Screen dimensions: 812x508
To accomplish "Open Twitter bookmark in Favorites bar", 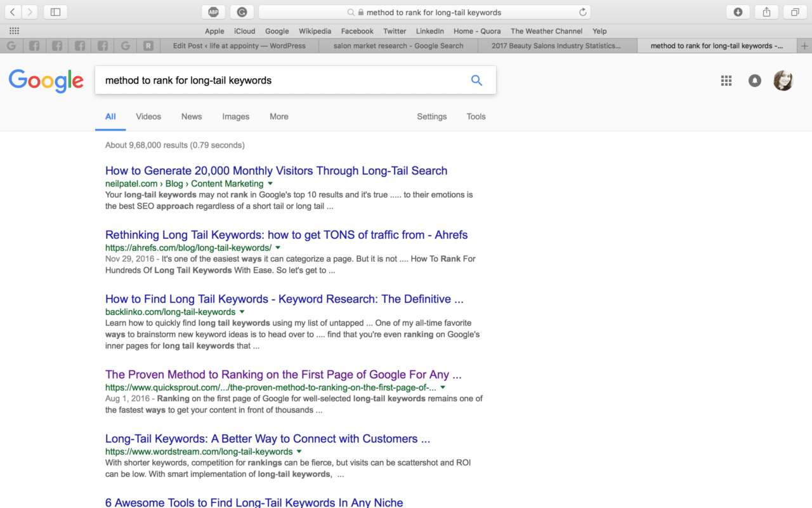I will (x=395, y=31).
